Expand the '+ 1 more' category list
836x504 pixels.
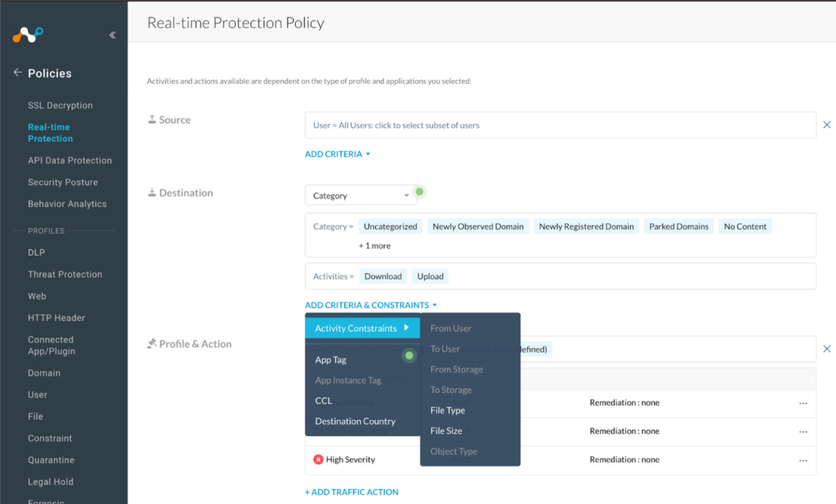374,245
